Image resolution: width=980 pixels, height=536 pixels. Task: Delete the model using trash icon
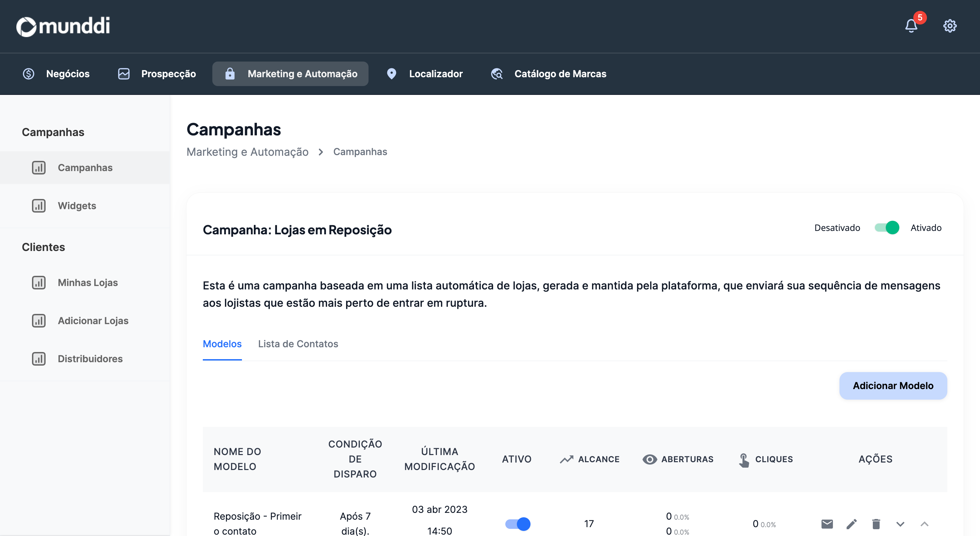point(876,524)
